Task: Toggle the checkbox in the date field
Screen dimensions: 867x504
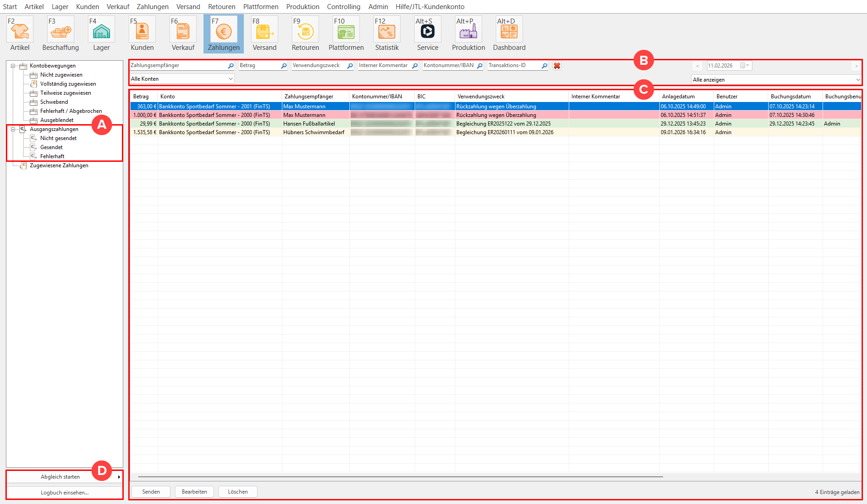Action: point(742,66)
